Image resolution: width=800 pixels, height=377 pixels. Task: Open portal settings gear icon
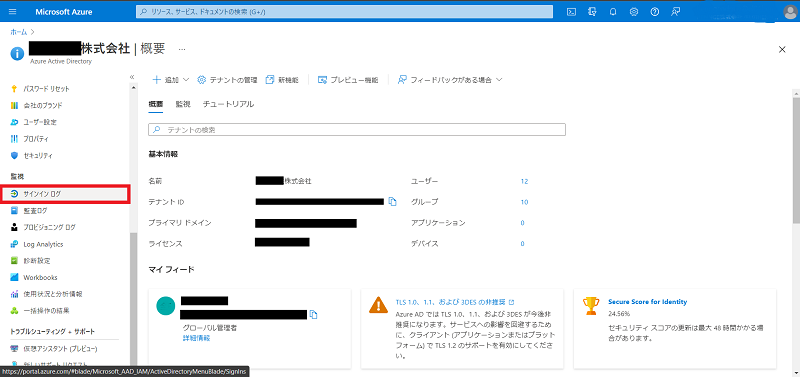634,12
